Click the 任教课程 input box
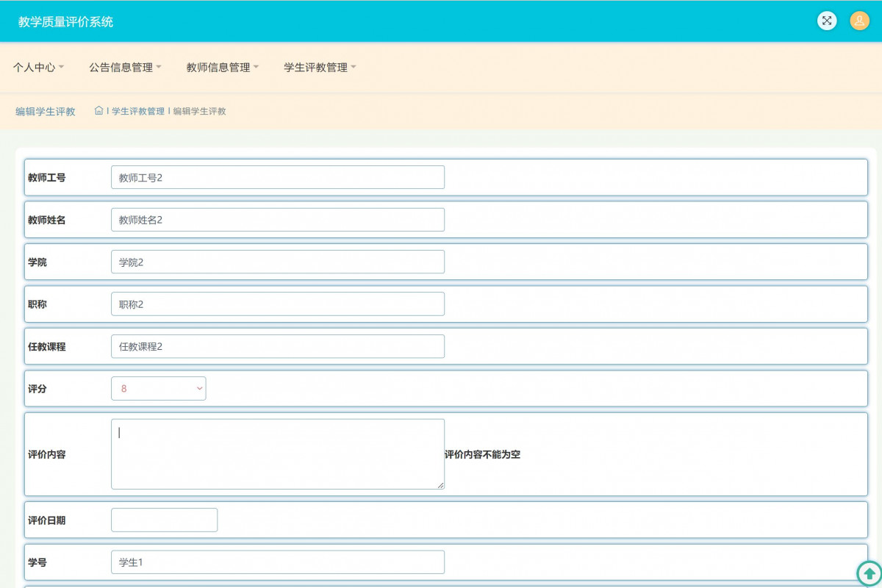This screenshot has height=588, width=882. (x=277, y=347)
